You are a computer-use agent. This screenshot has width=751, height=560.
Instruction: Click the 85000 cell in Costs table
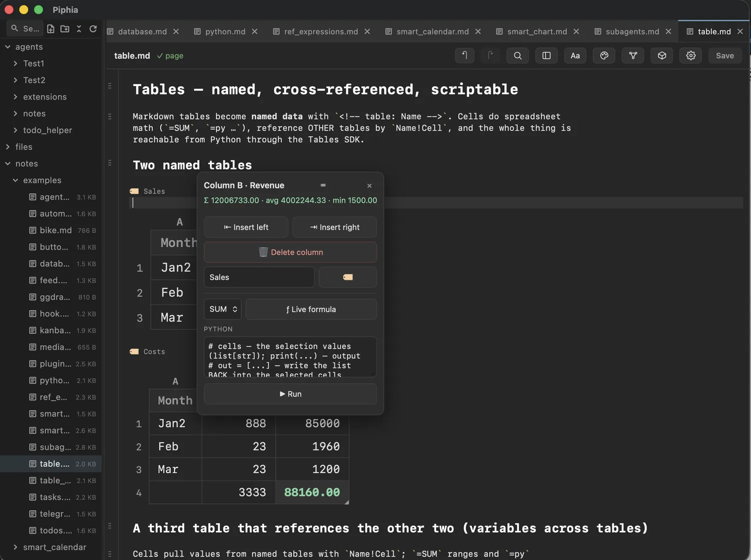click(x=312, y=423)
